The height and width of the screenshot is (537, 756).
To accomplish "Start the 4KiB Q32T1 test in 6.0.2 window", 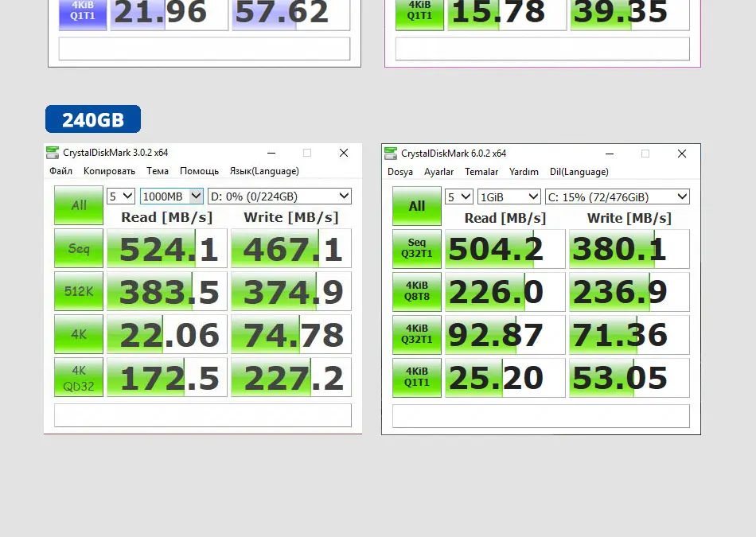I will point(416,335).
